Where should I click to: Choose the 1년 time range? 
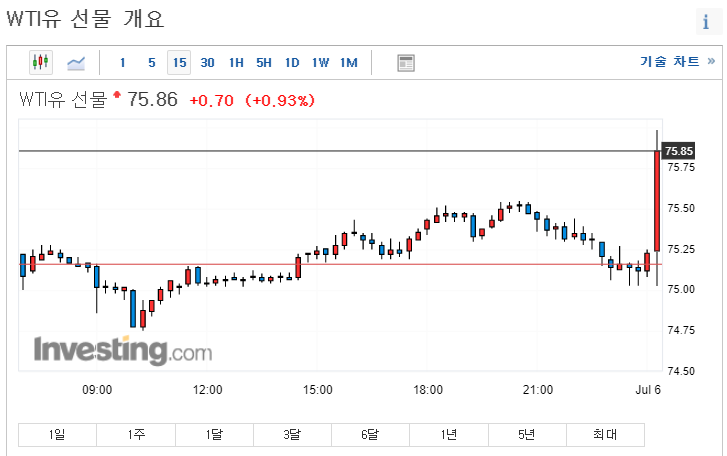449,435
